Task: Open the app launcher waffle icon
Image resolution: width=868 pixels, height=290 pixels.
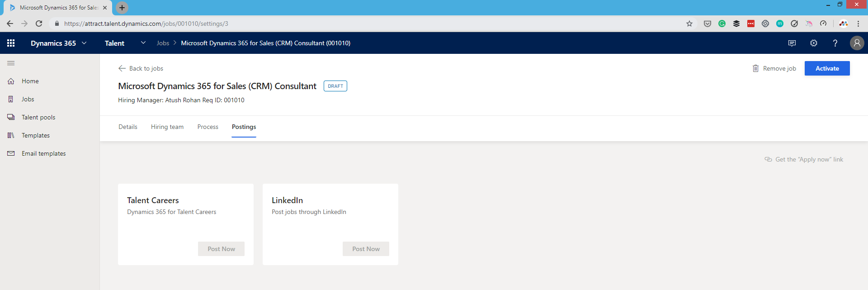Action: [11, 43]
